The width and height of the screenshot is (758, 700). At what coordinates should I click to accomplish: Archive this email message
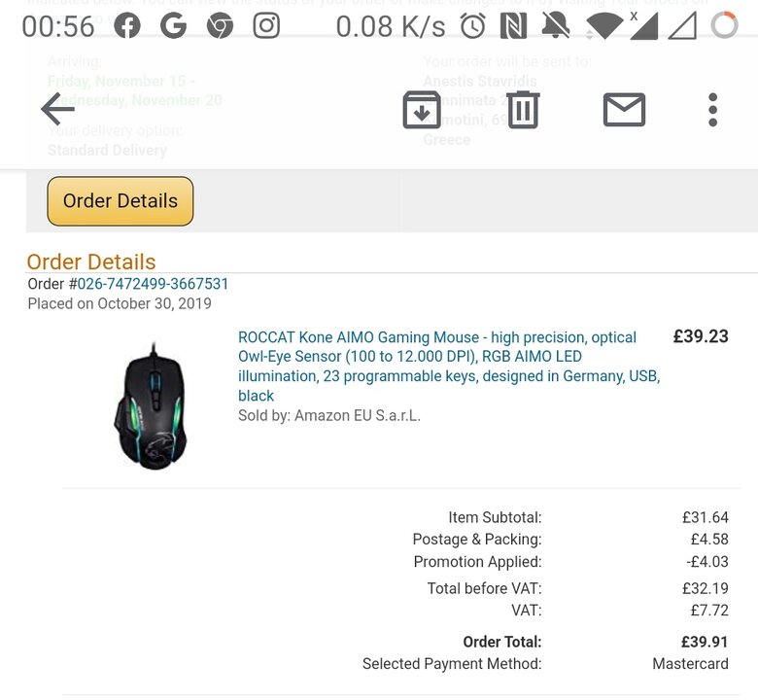[x=422, y=110]
